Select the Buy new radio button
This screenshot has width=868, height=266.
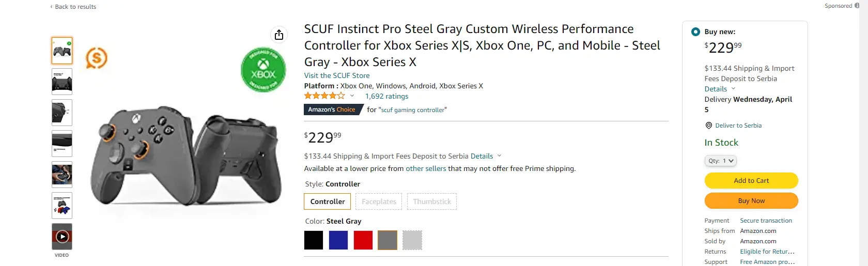tap(695, 32)
